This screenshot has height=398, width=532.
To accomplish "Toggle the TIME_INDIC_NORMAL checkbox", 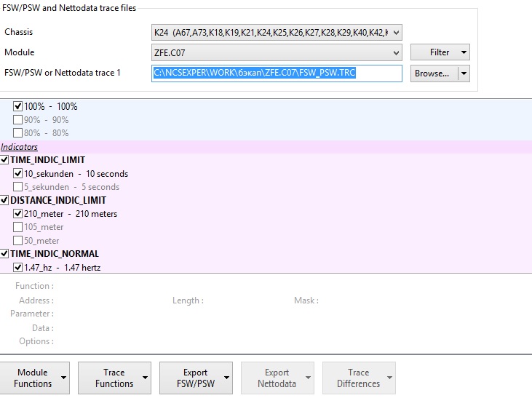I will point(5,254).
